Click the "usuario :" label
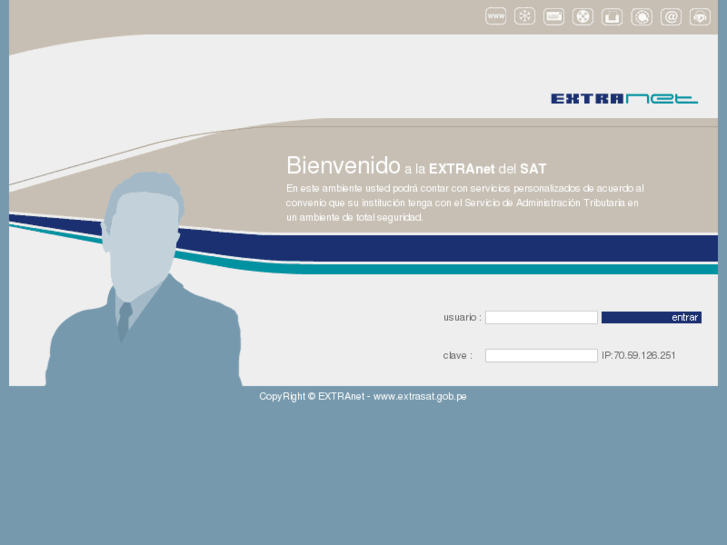This screenshot has width=727, height=545. pyautogui.click(x=462, y=317)
